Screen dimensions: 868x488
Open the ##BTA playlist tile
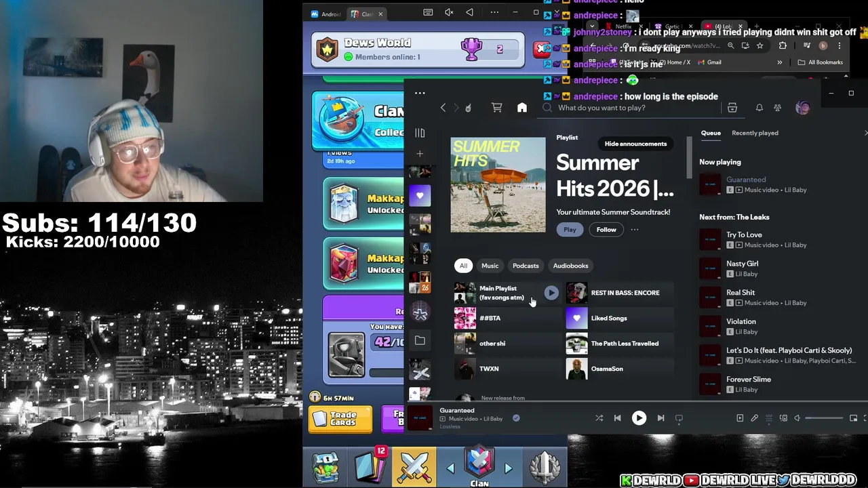click(507, 318)
